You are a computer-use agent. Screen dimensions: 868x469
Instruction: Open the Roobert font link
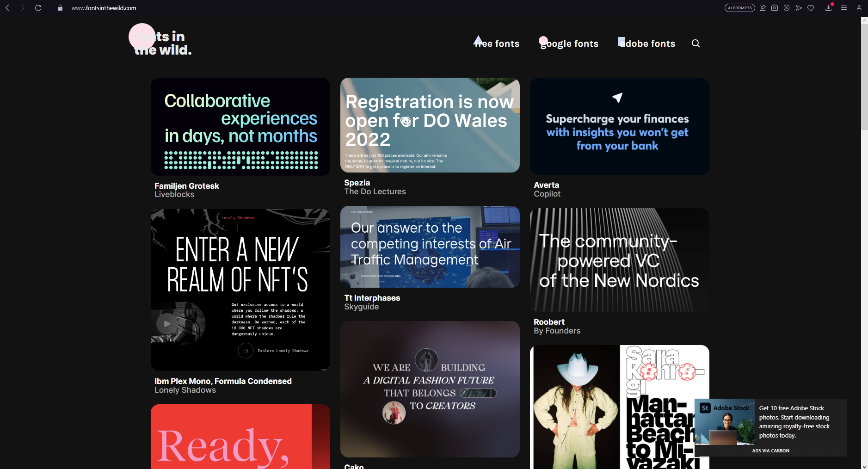pyautogui.click(x=549, y=322)
